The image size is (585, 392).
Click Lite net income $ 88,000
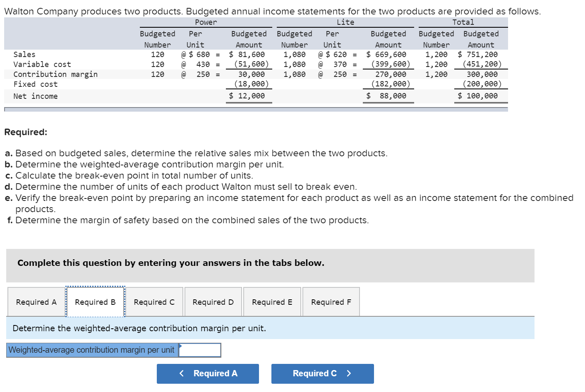[386, 96]
